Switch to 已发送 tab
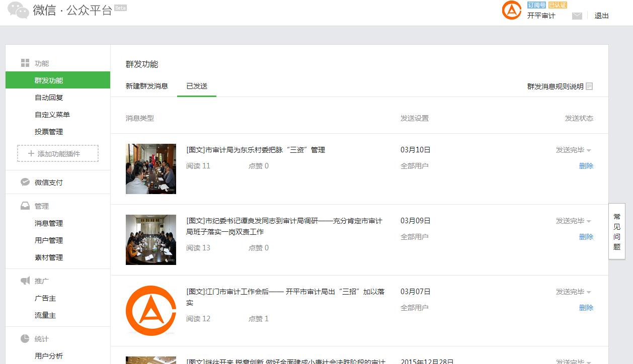633x364 pixels. coord(197,86)
